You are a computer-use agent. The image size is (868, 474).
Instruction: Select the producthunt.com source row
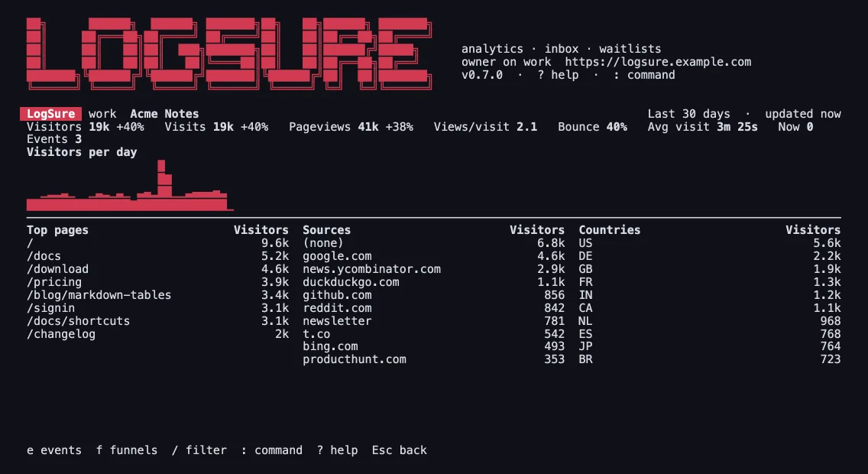pyautogui.click(x=433, y=359)
